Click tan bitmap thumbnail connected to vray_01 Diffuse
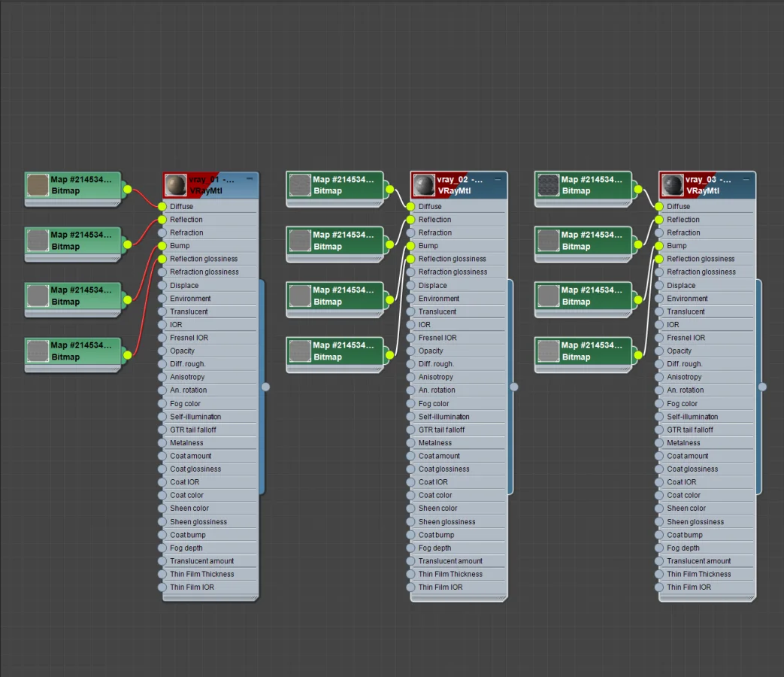Screen dimensions: 784x677 pyautogui.click(x=38, y=184)
